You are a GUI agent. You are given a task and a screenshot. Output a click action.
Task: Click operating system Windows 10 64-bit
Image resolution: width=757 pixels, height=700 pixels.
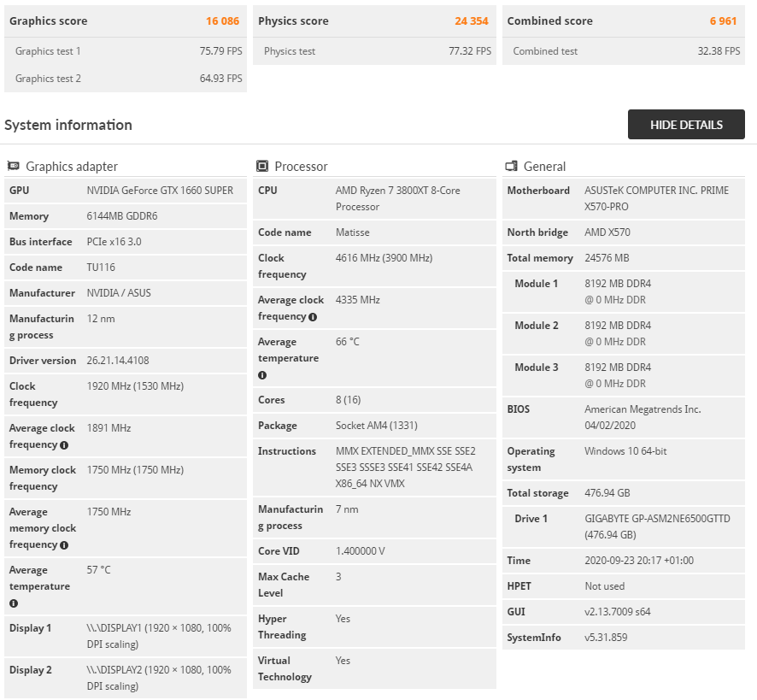click(x=625, y=451)
